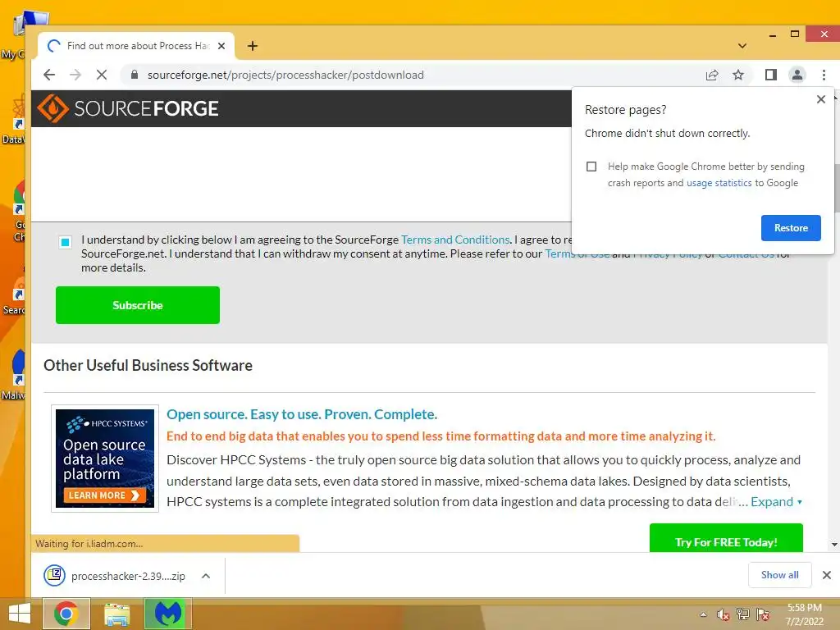Show all downloads
This screenshot has width=840, height=630.
779,575
